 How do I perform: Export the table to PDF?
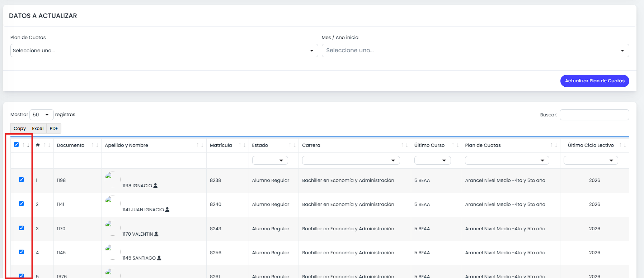[x=54, y=129]
